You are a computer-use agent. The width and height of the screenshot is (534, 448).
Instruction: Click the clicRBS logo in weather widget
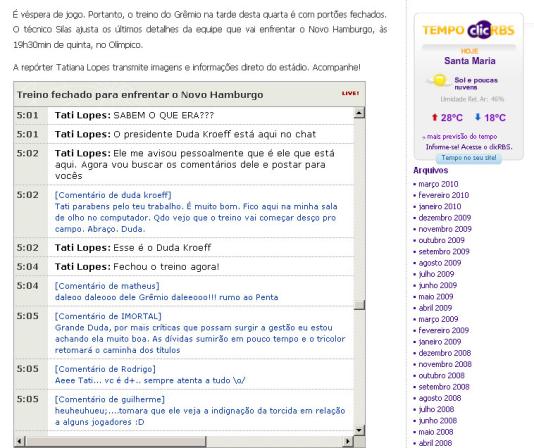coord(491,30)
